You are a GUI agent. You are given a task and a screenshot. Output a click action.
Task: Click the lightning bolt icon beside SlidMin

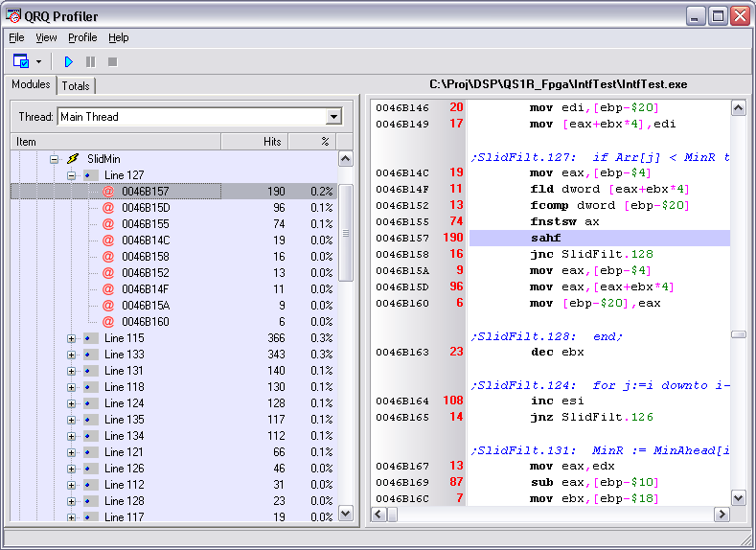click(73, 159)
